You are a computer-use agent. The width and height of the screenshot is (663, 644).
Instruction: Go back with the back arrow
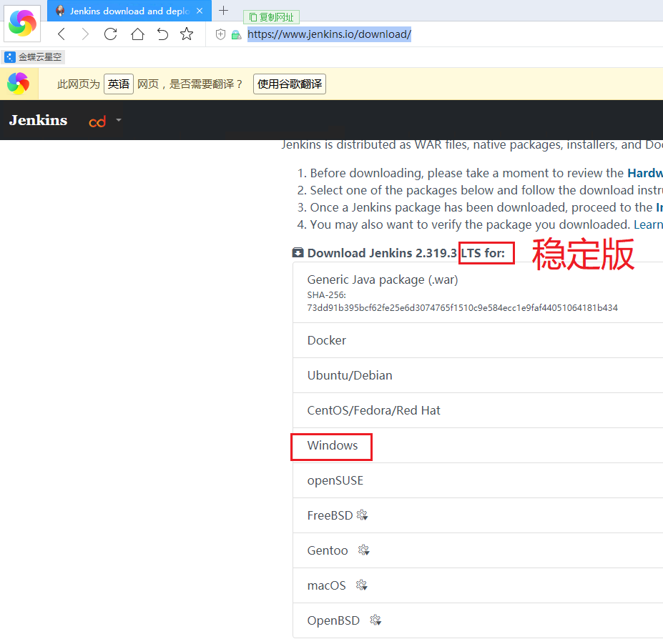pyautogui.click(x=62, y=34)
